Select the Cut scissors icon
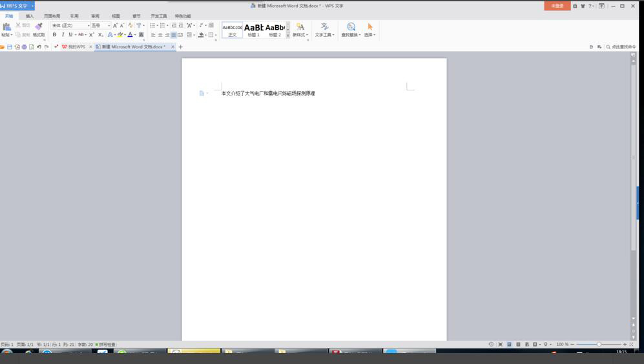 [x=18, y=25]
